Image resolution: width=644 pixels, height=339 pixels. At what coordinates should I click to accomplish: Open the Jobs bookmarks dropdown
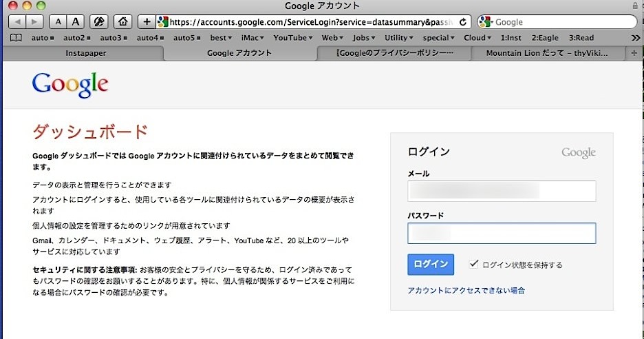364,38
